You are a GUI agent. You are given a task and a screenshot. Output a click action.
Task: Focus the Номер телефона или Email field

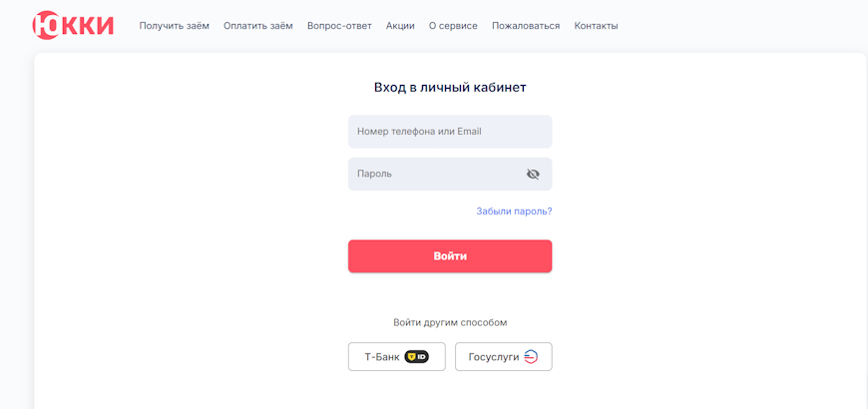449,132
